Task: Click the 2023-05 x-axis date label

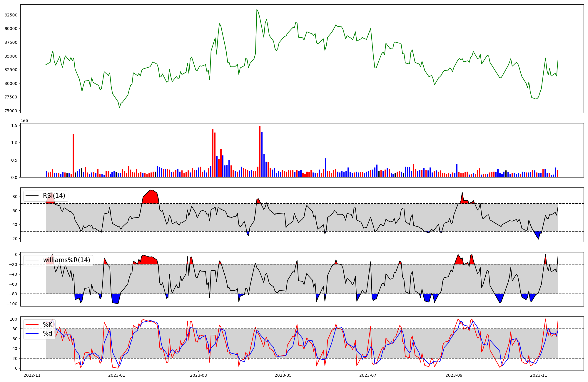Action: (283, 375)
